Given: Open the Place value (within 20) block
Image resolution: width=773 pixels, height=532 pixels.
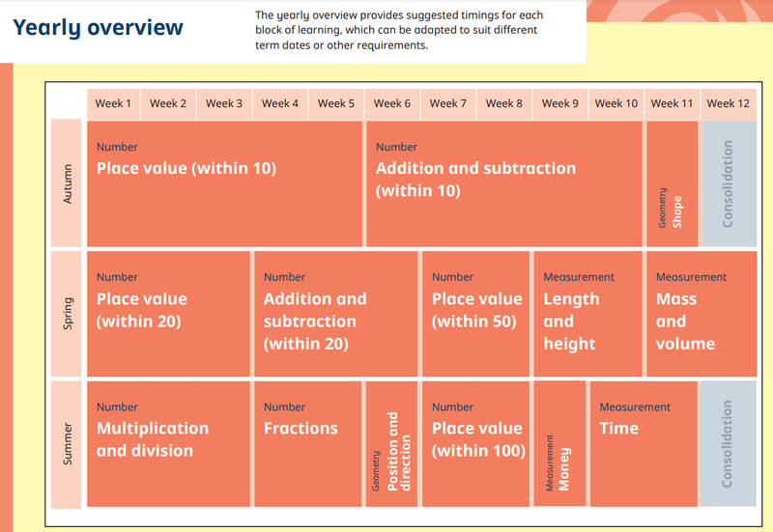Looking at the screenshot, I should (168, 314).
